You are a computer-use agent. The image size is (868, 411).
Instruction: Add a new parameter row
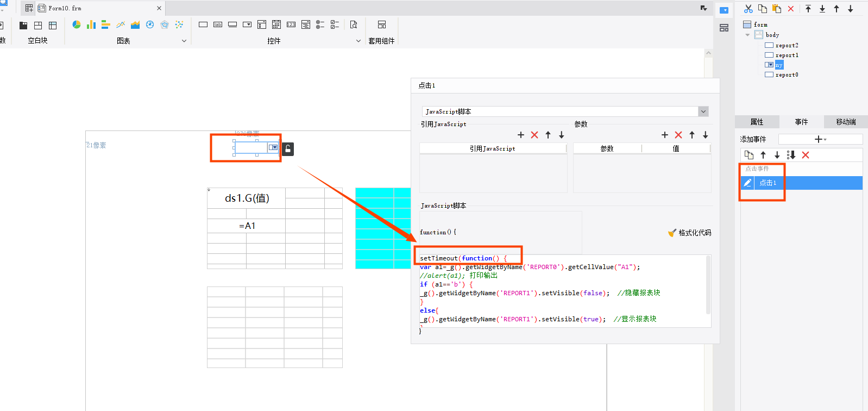[x=665, y=135]
